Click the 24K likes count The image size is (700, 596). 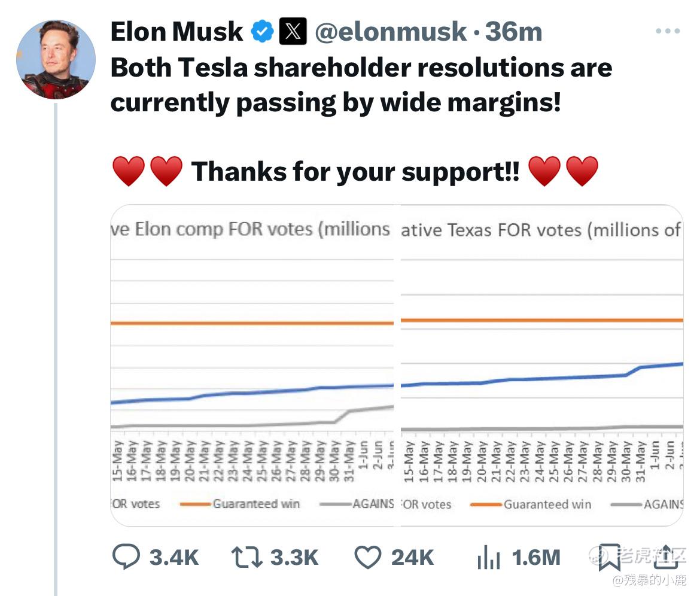[x=412, y=558]
